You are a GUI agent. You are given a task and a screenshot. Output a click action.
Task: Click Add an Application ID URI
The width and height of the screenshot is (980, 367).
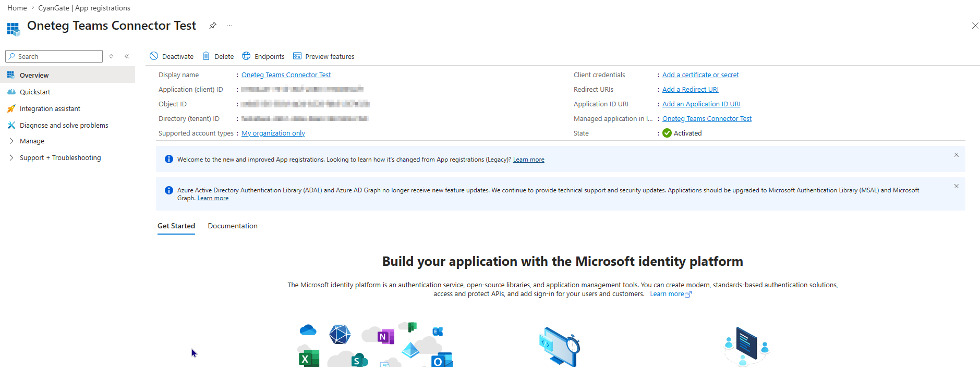click(x=701, y=104)
